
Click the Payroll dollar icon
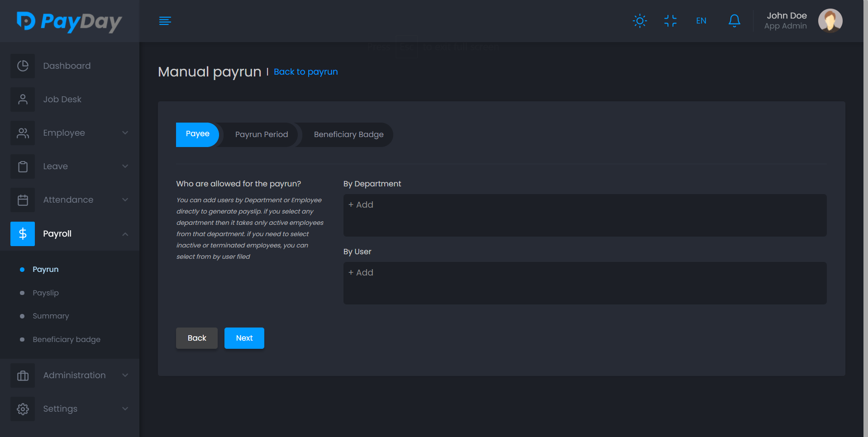click(x=23, y=234)
